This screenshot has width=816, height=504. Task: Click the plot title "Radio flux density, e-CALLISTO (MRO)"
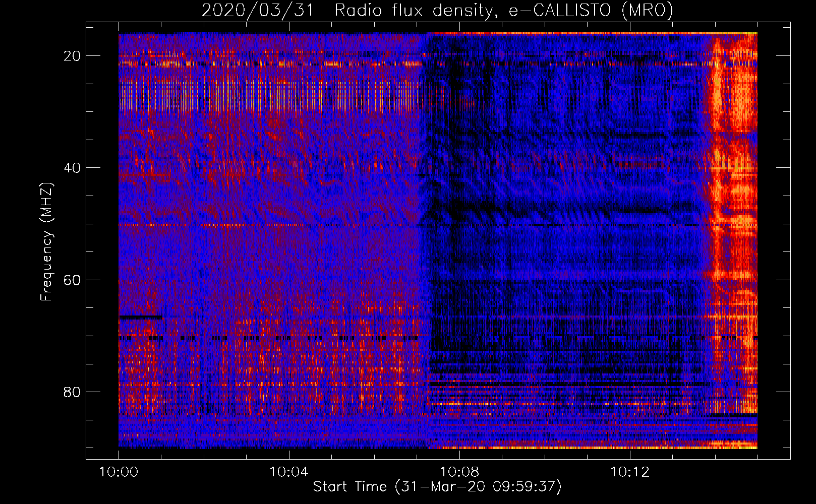point(503,11)
